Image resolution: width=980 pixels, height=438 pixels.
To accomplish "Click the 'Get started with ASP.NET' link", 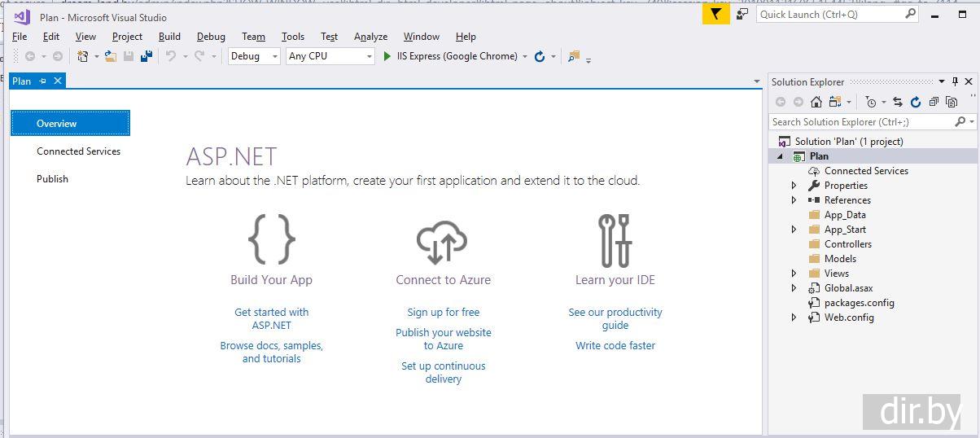I will tap(271, 318).
